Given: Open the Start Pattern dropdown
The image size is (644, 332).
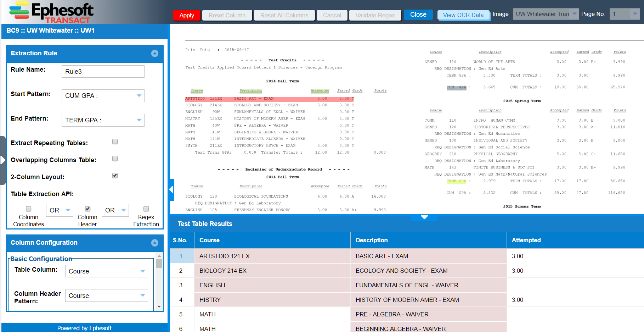Looking at the screenshot, I should pyautogui.click(x=139, y=96).
